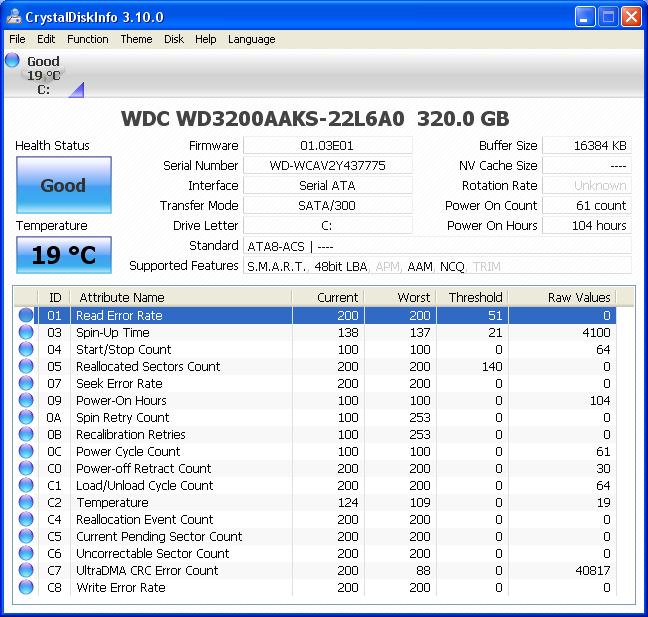Select the Write Error Rate attribute name
Screen dimensions: 648x617
pos(121,587)
